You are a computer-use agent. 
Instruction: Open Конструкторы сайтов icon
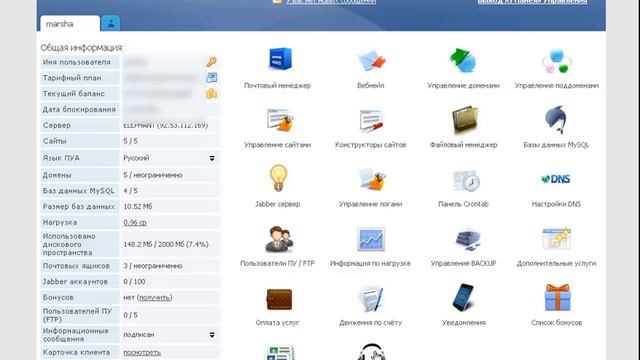[371, 120]
